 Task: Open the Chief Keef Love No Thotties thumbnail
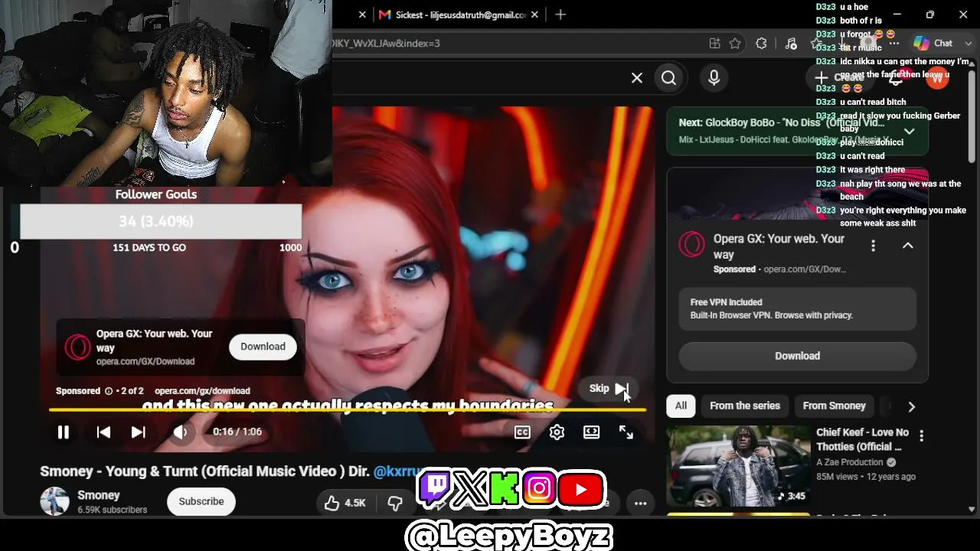click(x=738, y=466)
